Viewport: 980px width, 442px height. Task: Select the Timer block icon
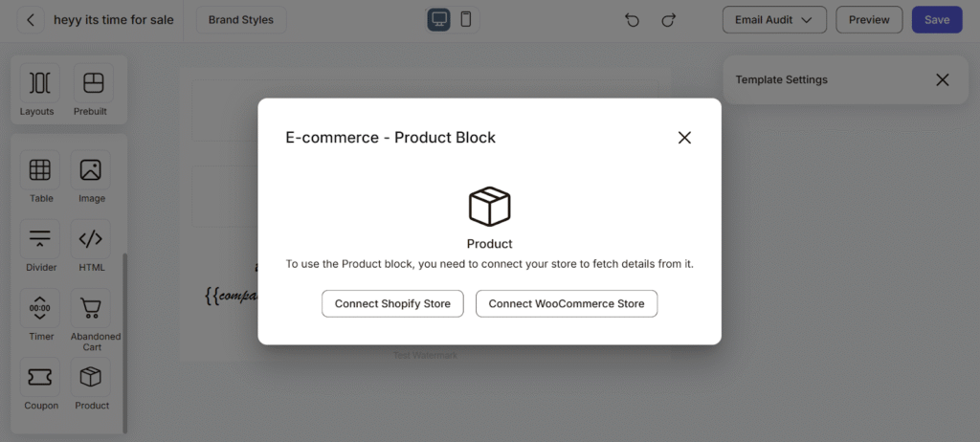(x=40, y=308)
